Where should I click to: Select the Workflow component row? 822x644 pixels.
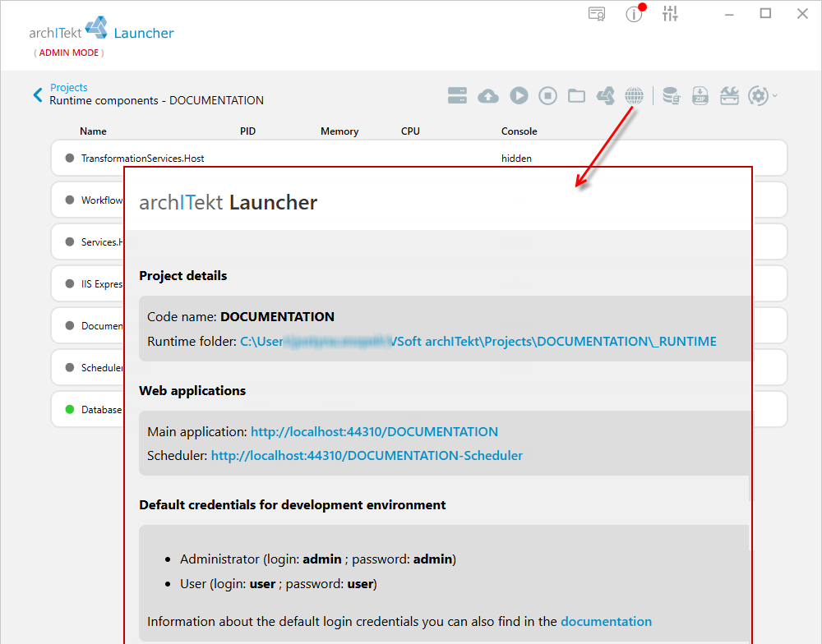(x=419, y=200)
